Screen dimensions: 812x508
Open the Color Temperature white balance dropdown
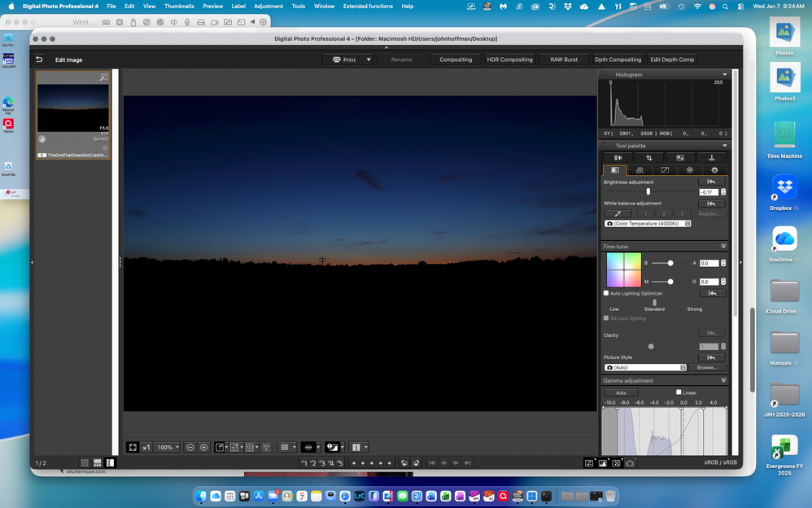point(648,223)
